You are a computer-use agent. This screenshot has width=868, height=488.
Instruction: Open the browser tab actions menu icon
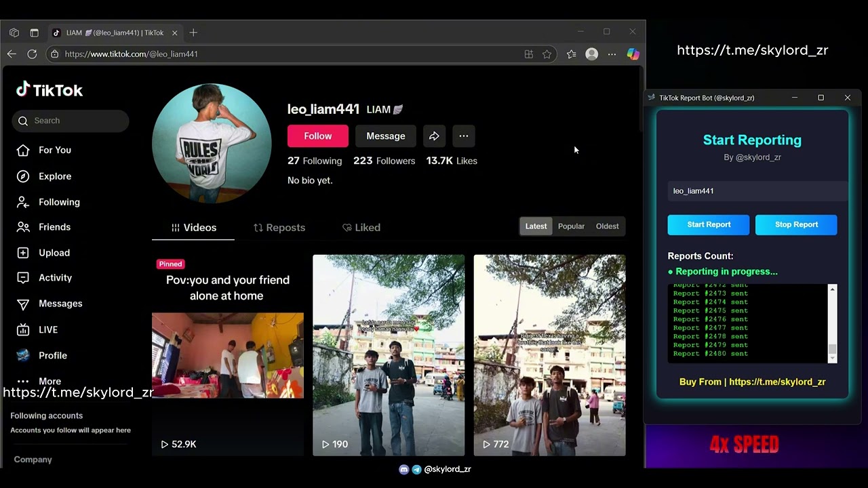(x=34, y=33)
